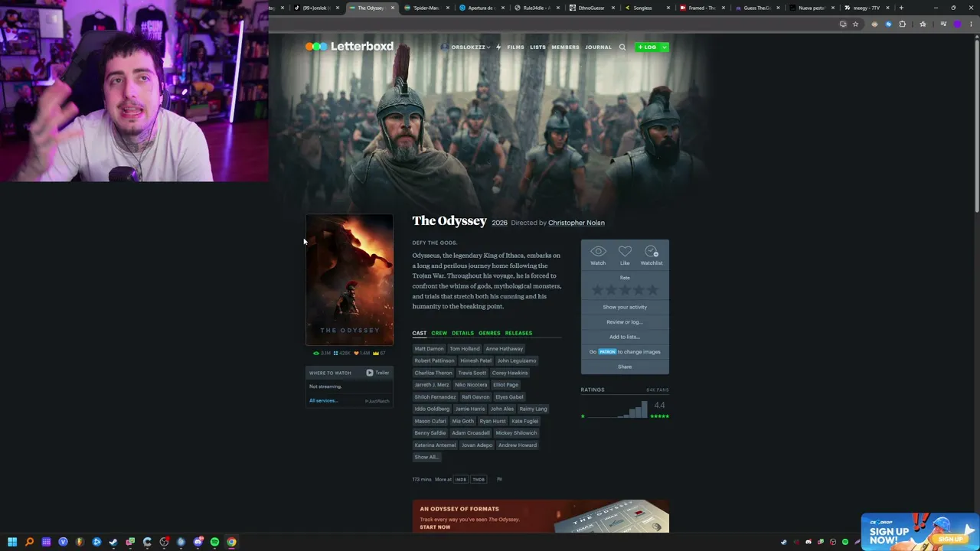Share the film page
Image resolution: width=980 pixels, height=551 pixels.
point(625,367)
